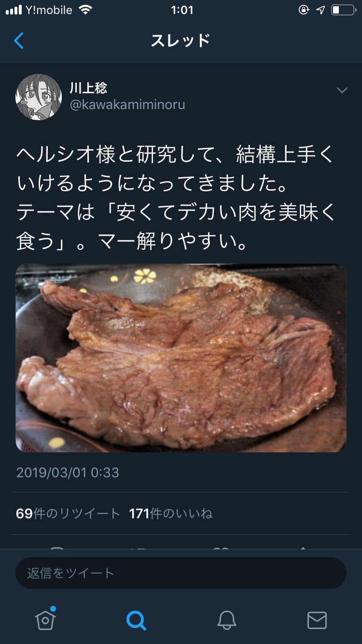Image resolution: width=362 pixels, height=644 pixels.
Task: Tap the battery icon in status bar
Action: pyautogui.click(x=343, y=10)
